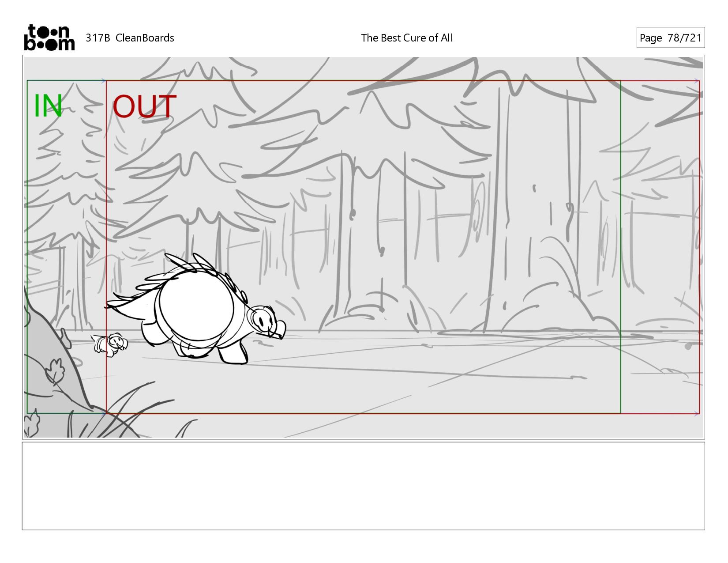Click the red "OUT" camera frame label
This screenshot has width=728, height=563.
(x=145, y=107)
